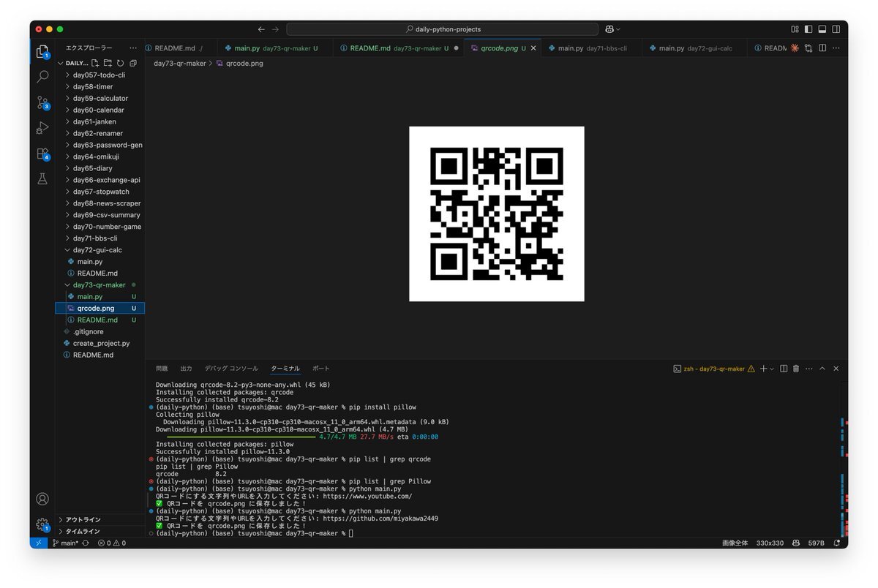
Task: Click the QR code image preview
Action: tap(497, 214)
